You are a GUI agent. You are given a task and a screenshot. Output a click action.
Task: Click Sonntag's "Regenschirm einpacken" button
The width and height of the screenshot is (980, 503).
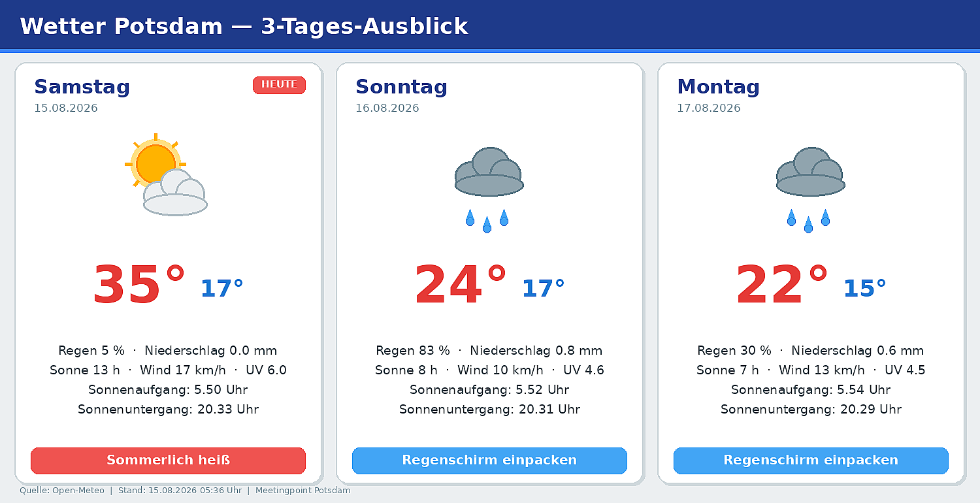489,461
